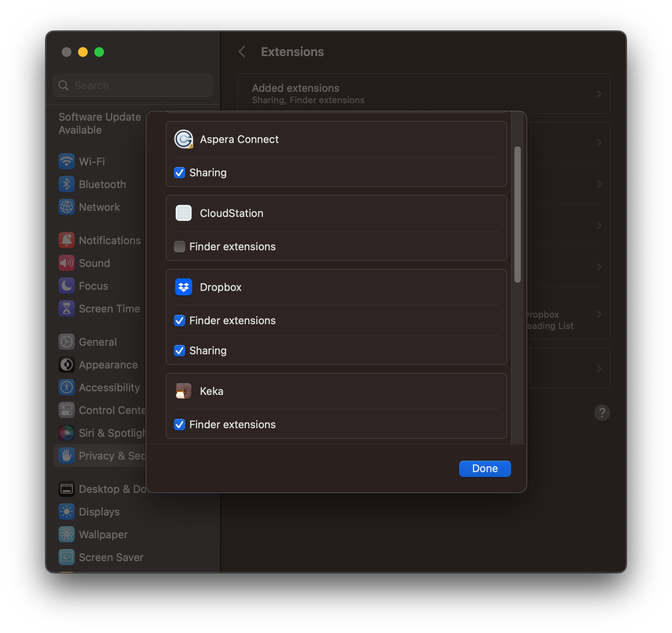672x633 pixels.
Task: Expand the Added extensions row chevron
Action: (599, 94)
